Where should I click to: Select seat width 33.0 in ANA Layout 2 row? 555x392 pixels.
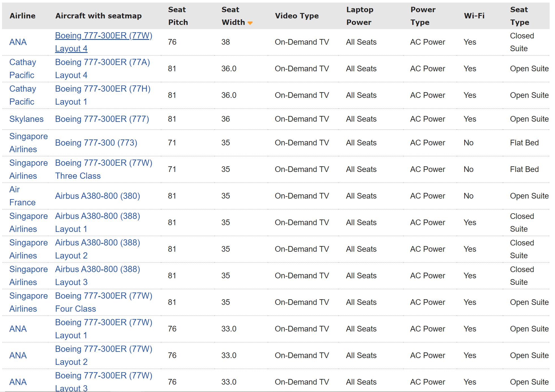229,356
